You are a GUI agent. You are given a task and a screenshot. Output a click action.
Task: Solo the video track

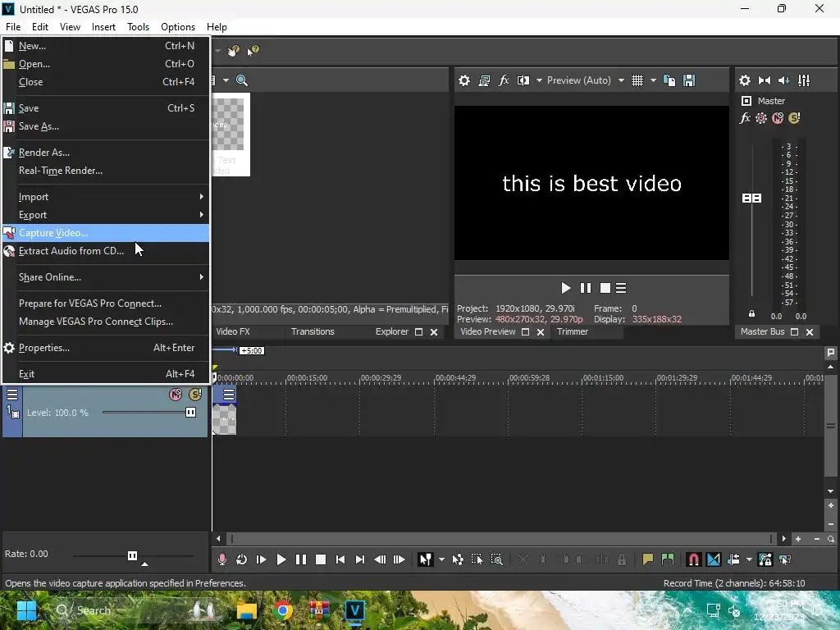pyautogui.click(x=195, y=395)
